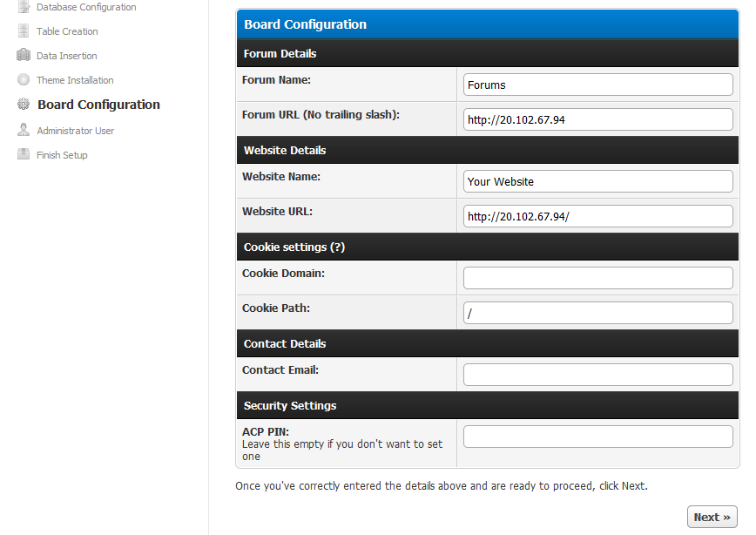Focus the ACP PIN input field
The image size is (756, 535).
click(x=597, y=437)
